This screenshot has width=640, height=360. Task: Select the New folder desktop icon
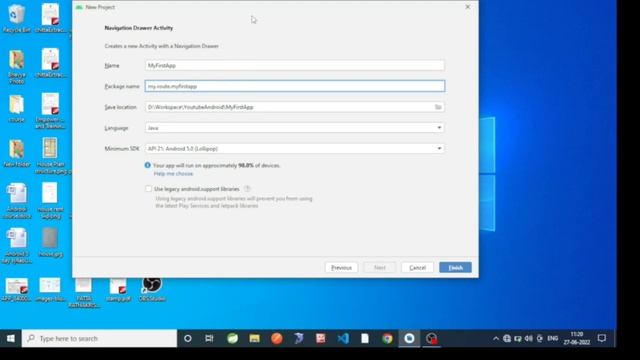pos(17,153)
